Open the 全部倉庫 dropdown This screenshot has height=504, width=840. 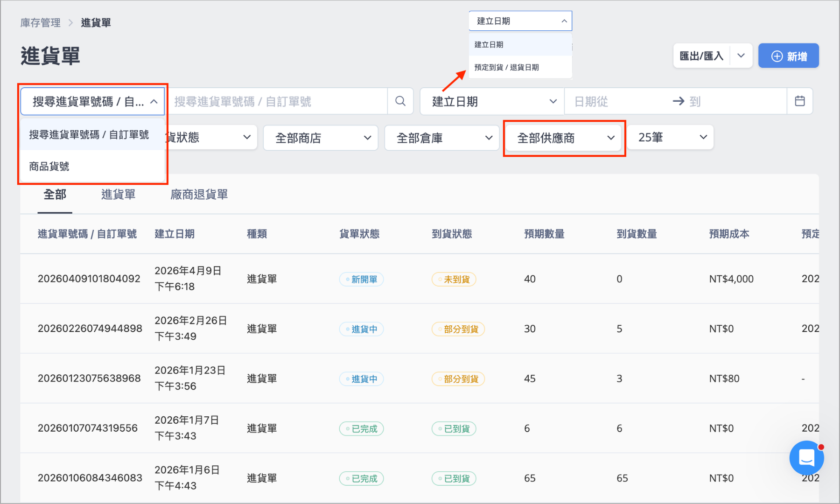442,138
